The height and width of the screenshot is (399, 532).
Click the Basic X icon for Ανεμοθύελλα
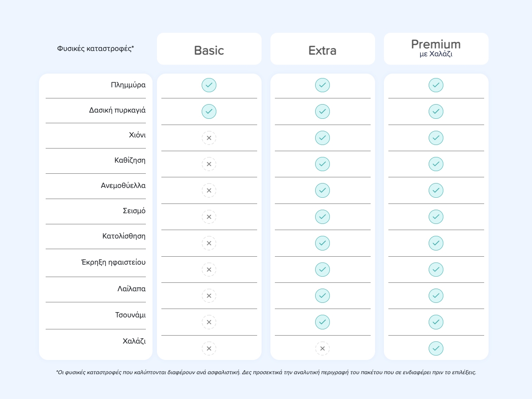tap(209, 191)
